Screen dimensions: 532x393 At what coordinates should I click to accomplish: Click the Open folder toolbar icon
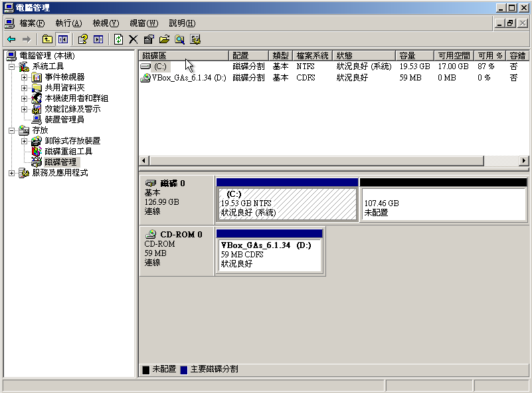coord(164,39)
